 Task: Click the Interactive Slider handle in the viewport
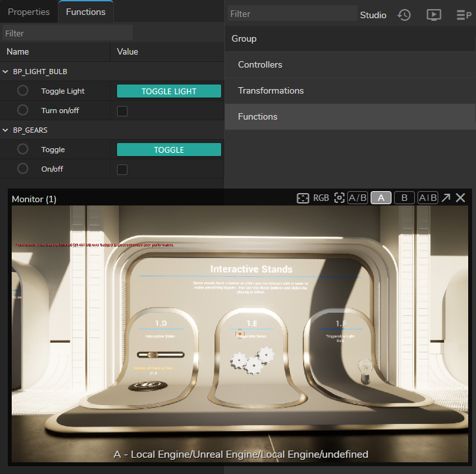coord(153,354)
